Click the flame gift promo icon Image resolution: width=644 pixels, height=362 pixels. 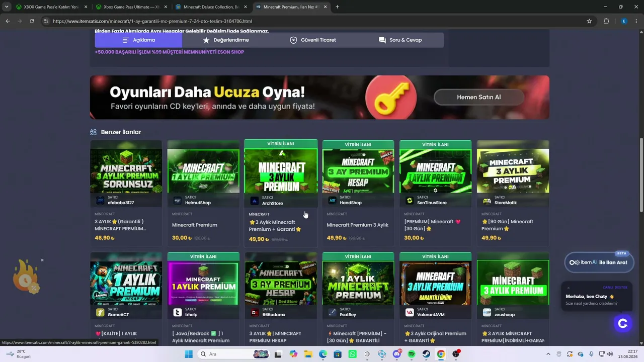(x=26, y=277)
